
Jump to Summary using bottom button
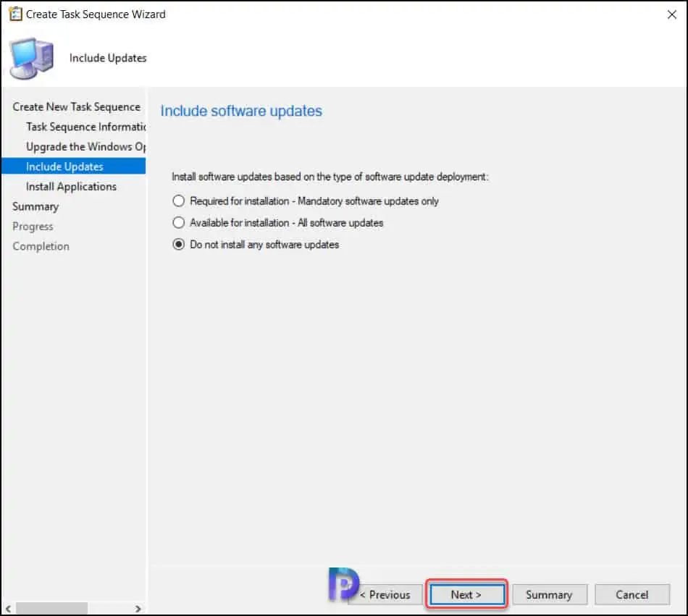point(549,594)
